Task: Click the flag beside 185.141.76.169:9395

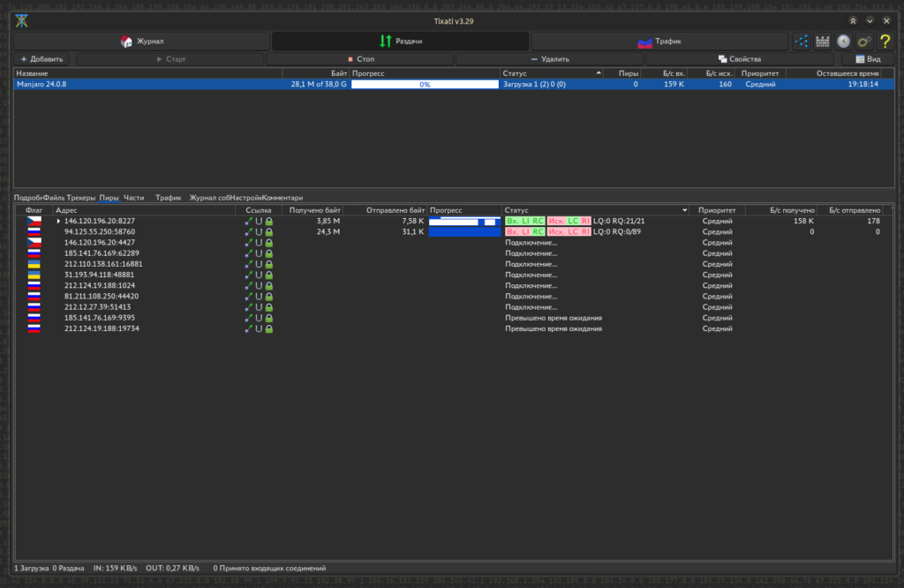Action: pos(34,318)
